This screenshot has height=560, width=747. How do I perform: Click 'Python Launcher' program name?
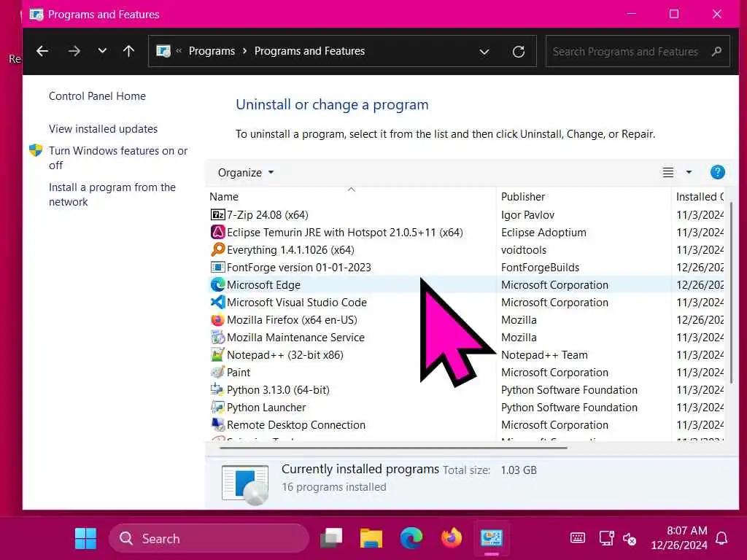[266, 408]
